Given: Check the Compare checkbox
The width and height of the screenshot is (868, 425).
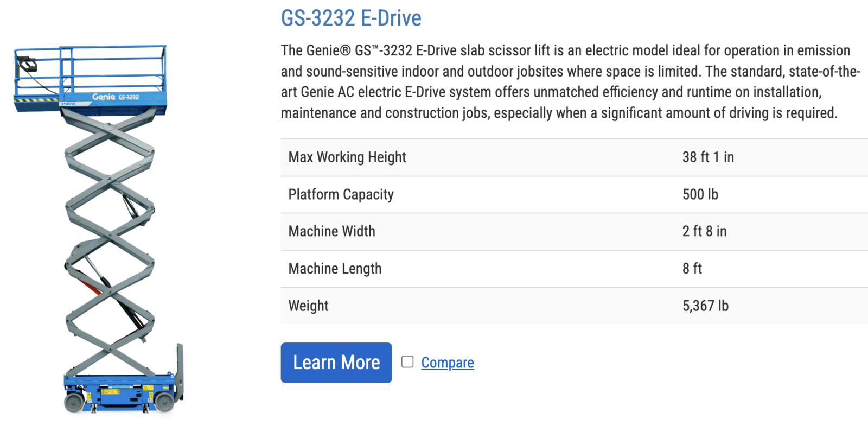Looking at the screenshot, I should coord(407,362).
